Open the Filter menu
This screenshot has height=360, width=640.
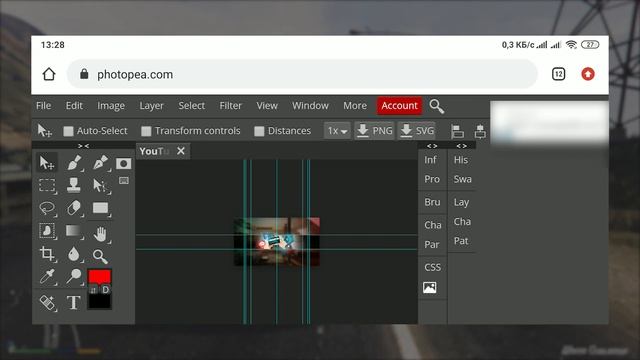(231, 106)
